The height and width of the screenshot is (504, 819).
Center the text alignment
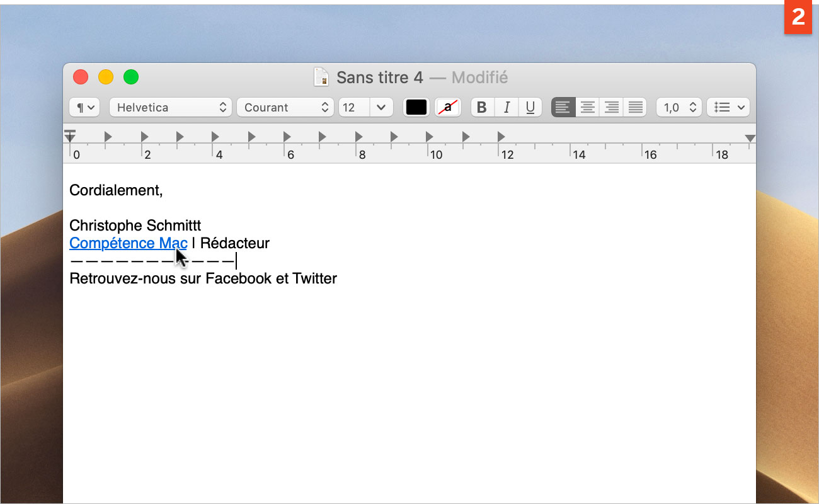587,107
